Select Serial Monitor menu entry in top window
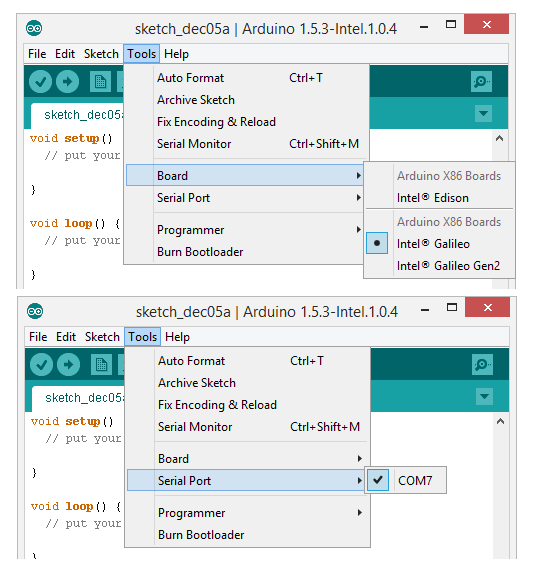The height and width of the screenshot is (581, 538). click(x=246, y=143)
